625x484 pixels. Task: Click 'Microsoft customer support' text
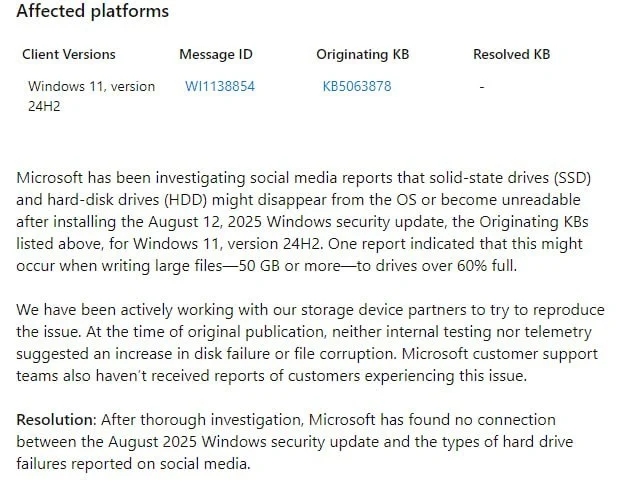pos(499,354)
